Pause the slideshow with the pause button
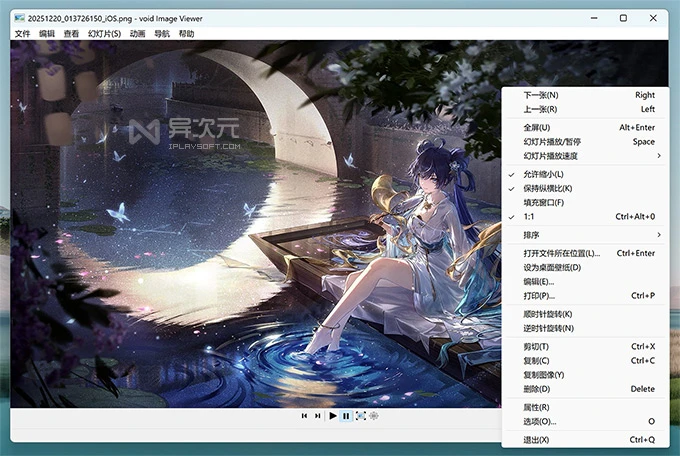This screenshot has height=456, width=680. point(346,416)
